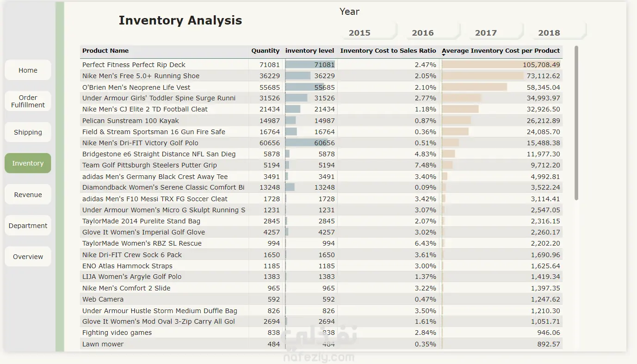Go to the Home page
Viewport: 637px width, 364px height.
[28, 70]
